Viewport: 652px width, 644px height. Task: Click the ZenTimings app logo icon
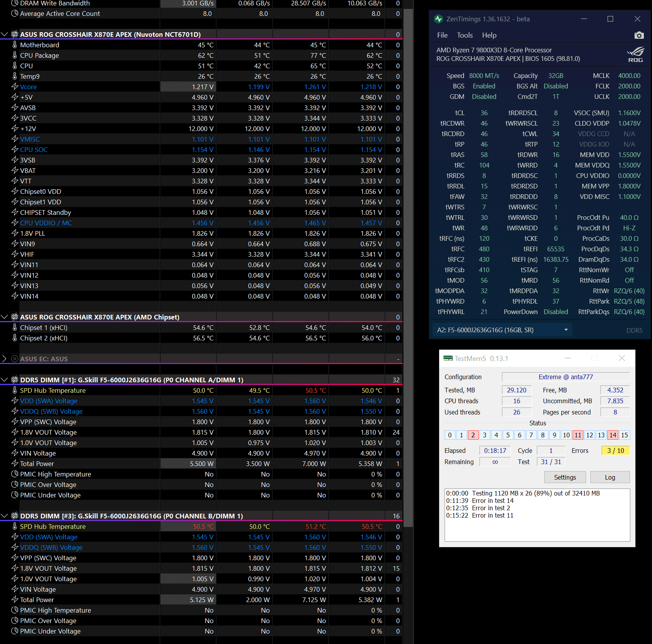(439, 19)
